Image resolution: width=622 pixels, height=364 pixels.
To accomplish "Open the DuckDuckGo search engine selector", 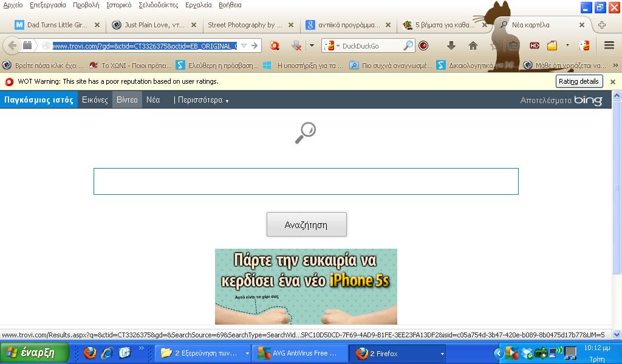I will pyautogui.click(x=332, y=46).
